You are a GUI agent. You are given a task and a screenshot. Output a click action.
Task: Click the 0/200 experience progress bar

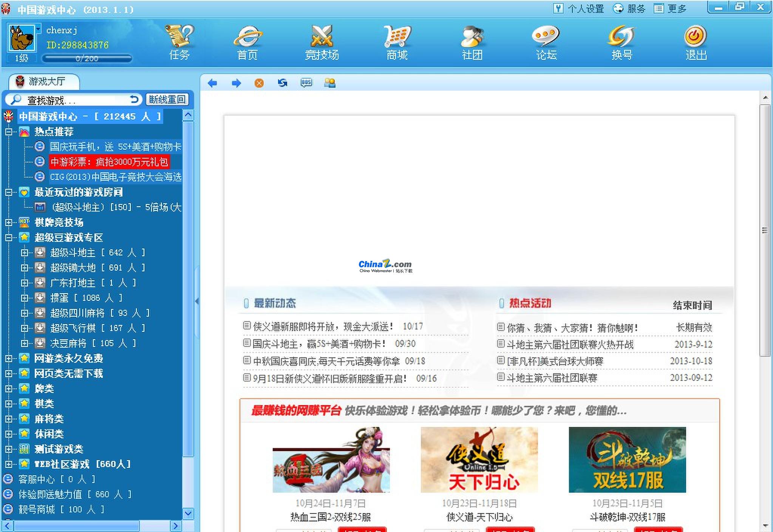pos(87,59)
